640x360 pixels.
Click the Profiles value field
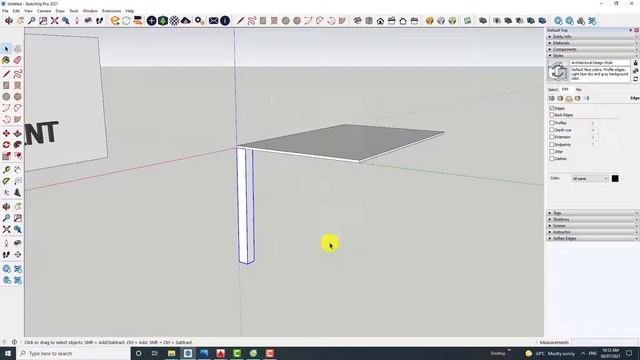tap(593, 123)
